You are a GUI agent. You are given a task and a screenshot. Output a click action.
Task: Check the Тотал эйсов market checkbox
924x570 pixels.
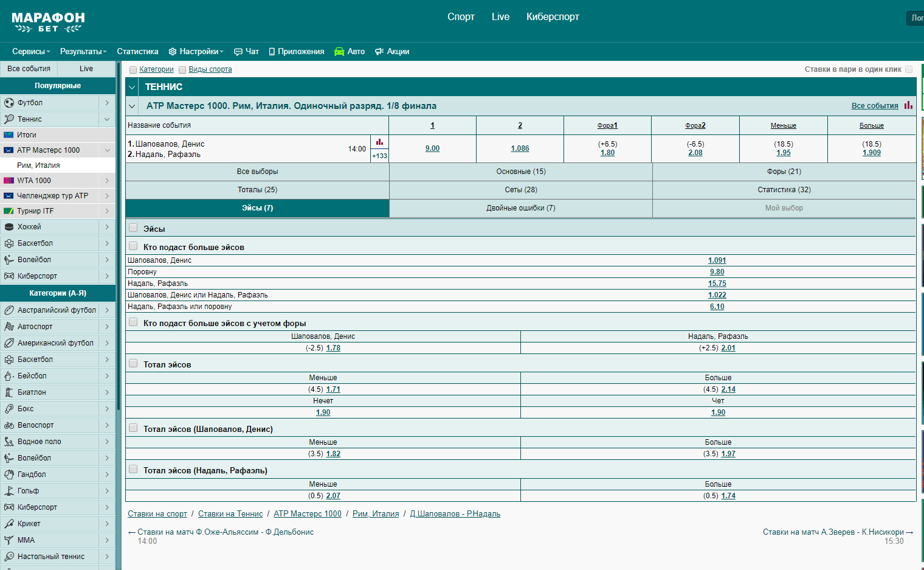coord(133,364)
